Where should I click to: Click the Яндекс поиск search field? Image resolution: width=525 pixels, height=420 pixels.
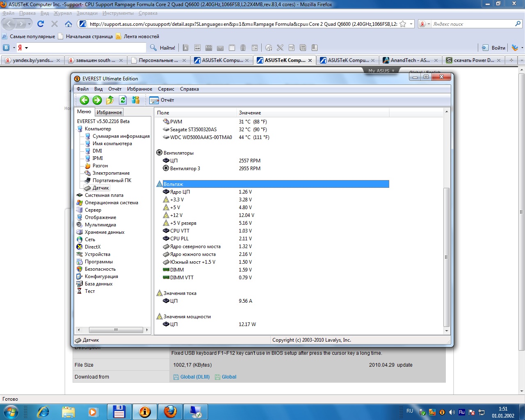[472, 24]
